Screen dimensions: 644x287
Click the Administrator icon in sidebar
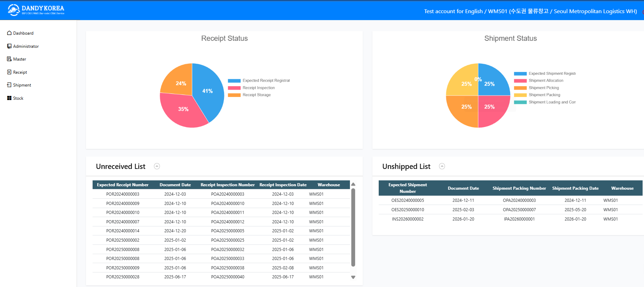click(9, 46)
